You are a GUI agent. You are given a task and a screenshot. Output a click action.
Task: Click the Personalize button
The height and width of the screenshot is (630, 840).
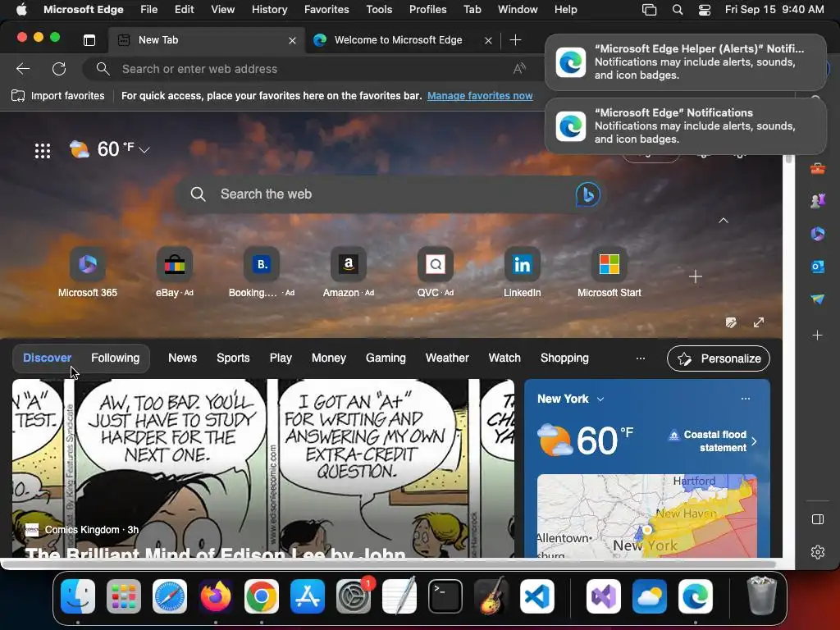(x=719, y=358)
